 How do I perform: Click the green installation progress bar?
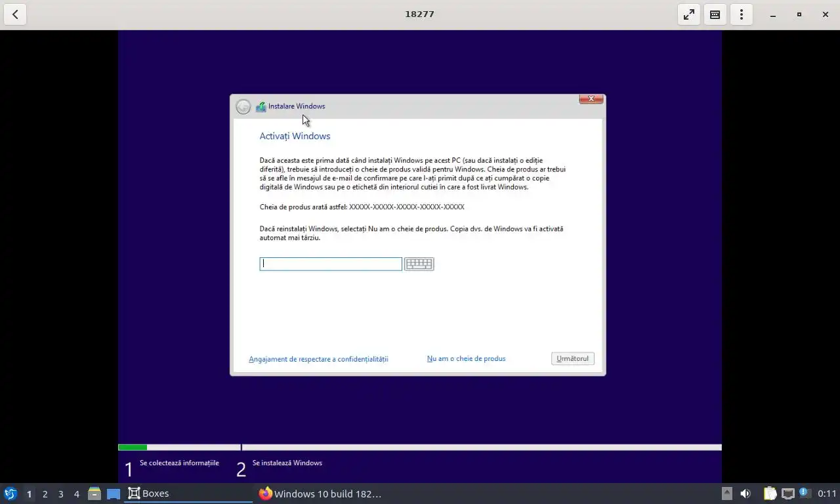coord(133,448)
